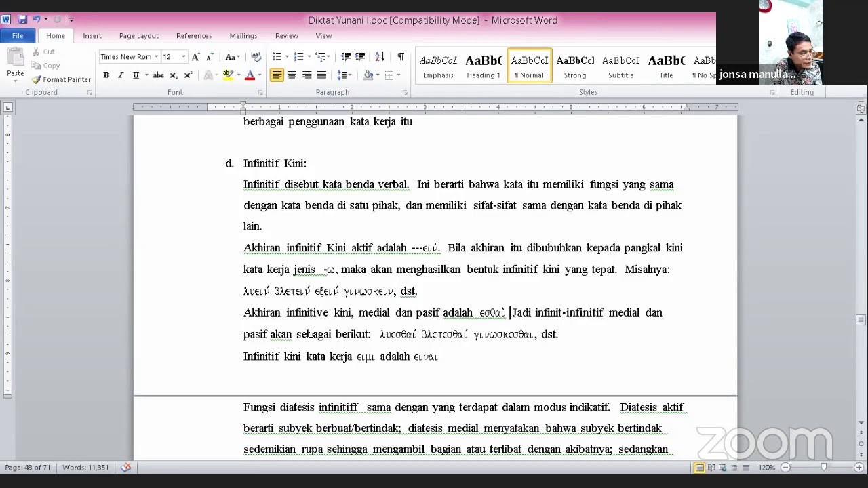Image resolution: width=868 pixels, height=488 pixels.
Task: Click the numbered list icon
Action: pos(298,57)
